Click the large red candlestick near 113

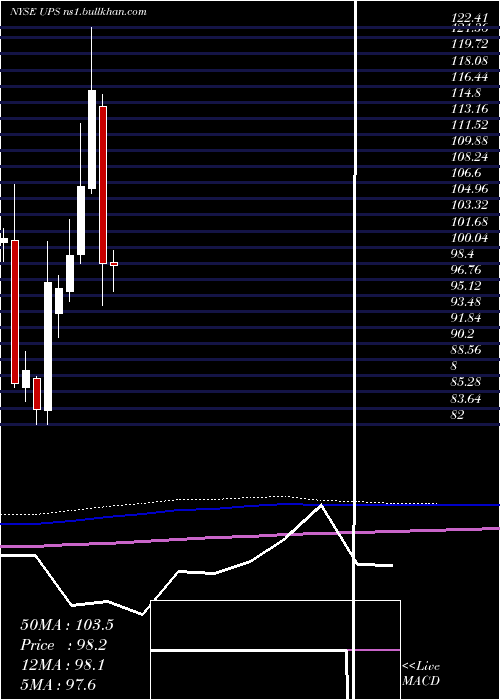click(103, 185)
